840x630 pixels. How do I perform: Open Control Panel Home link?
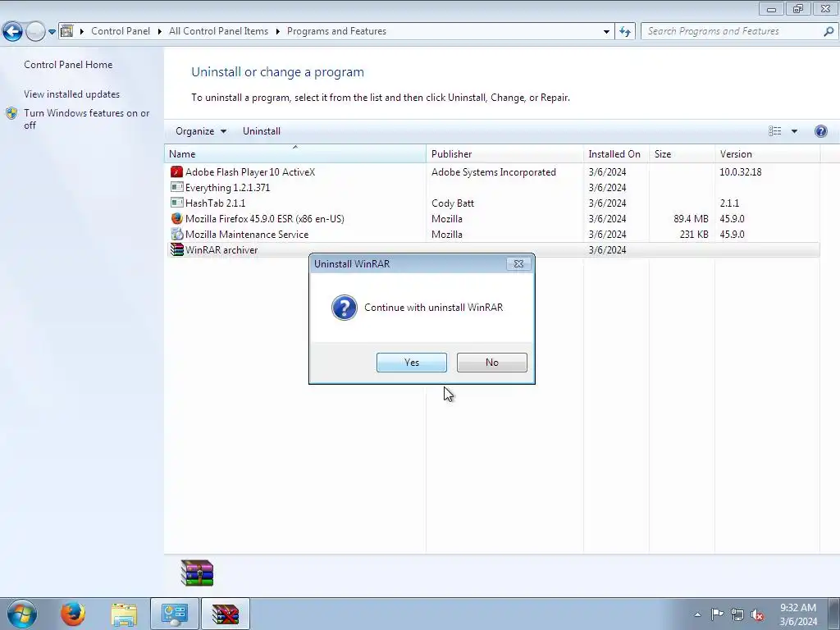pyautogui.click(x=68, y=64)
